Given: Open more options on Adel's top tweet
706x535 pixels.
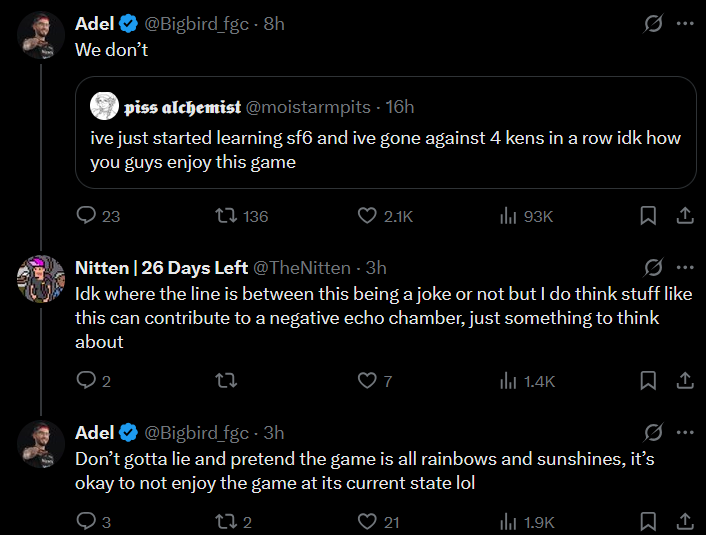Looking at the screenshot, I should (x=685, y=24).
